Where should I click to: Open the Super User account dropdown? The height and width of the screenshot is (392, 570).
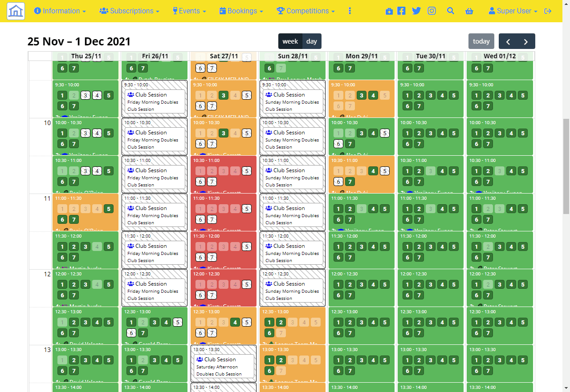pos(513,11)
